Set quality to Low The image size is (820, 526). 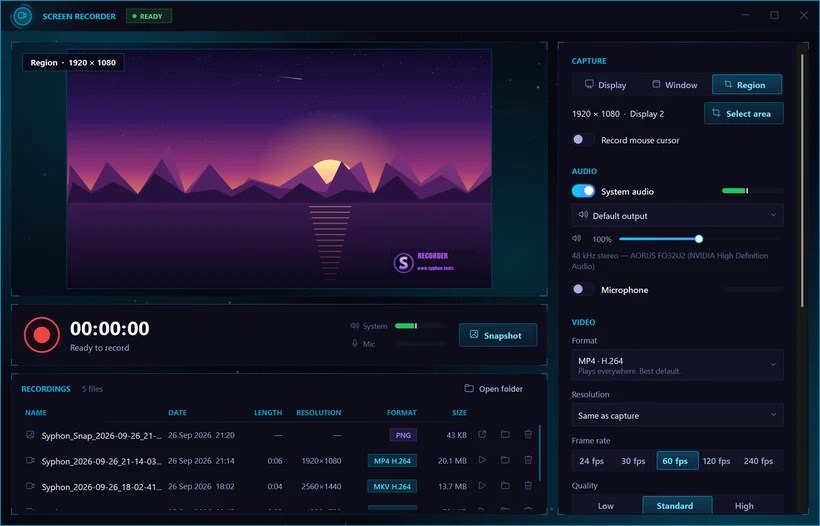(x=606, y=506)
